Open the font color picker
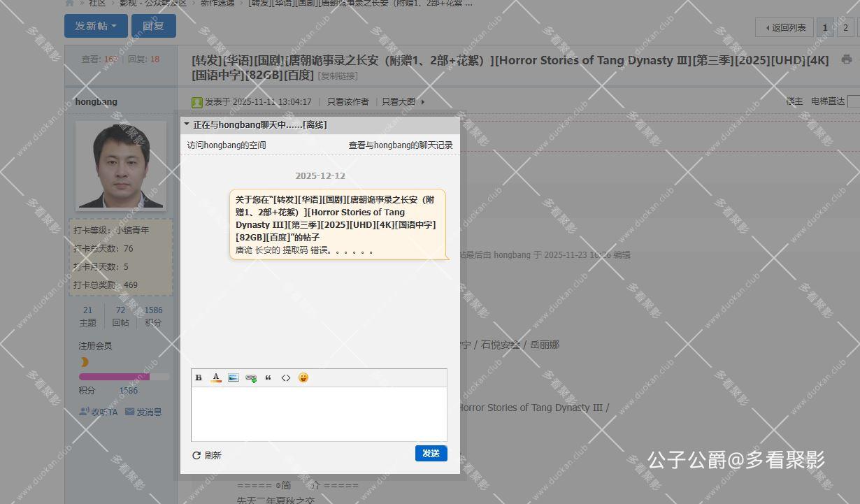The height and width of the screenshot is (504, 860). tap(216, 377)
